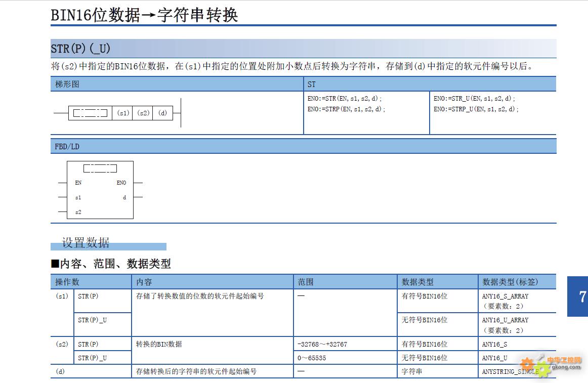Click the "设置数据" section heading
Image resolution: width=588 pixels, height=383 pixels.
coord(86,243)
